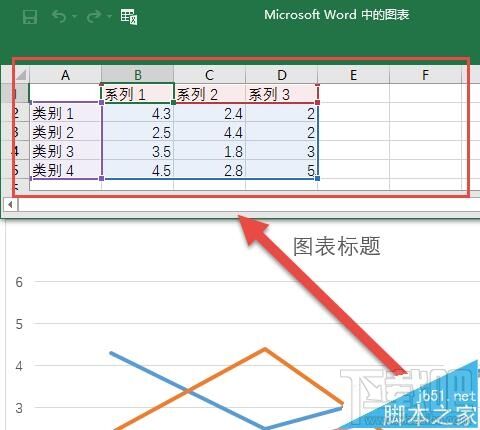Click the Save icon in title bar
The width and height of the screenshot is (480, 430).
[x=30, y=17]
